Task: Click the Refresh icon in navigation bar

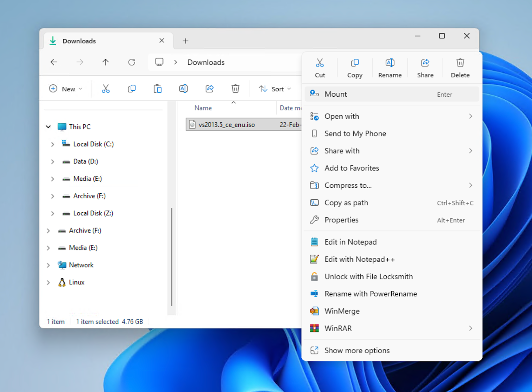Action: pos(132,62)
